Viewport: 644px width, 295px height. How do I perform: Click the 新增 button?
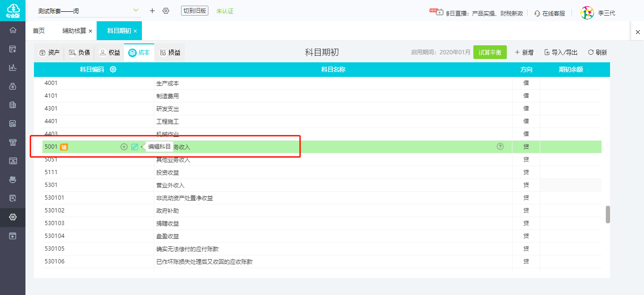click(524, 52)
